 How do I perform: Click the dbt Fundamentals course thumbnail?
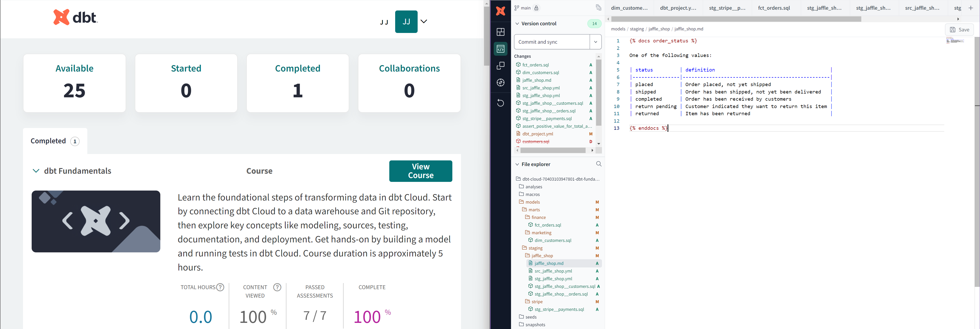coord(96,221)
